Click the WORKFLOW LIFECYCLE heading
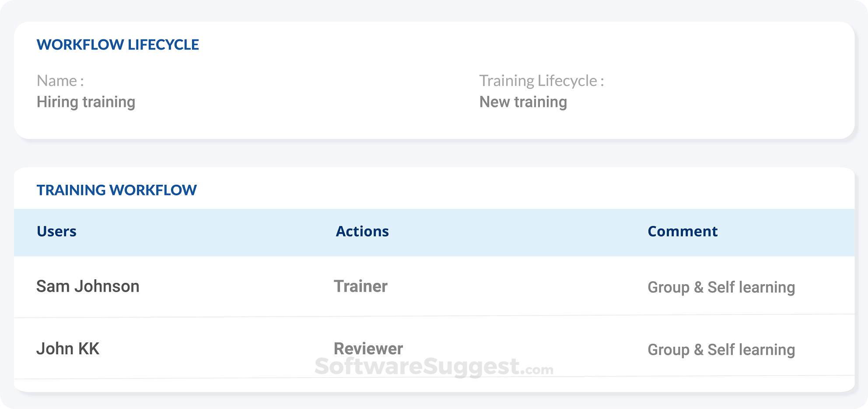Image resolution: width=868 pixels, height=409 pixels. coord(118,44)
